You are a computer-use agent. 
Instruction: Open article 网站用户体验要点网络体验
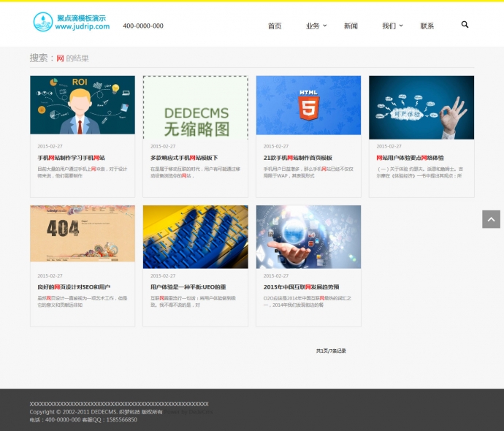[x=410, y=158]
